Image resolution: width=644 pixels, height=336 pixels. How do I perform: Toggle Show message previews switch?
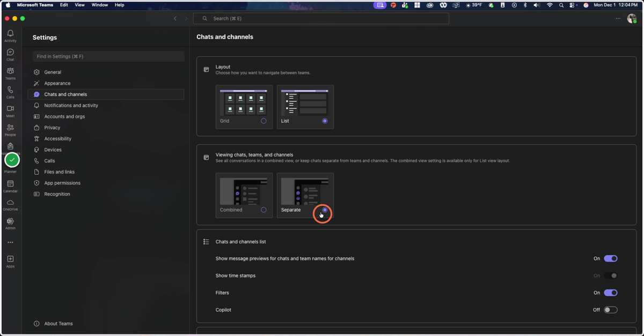611,258
